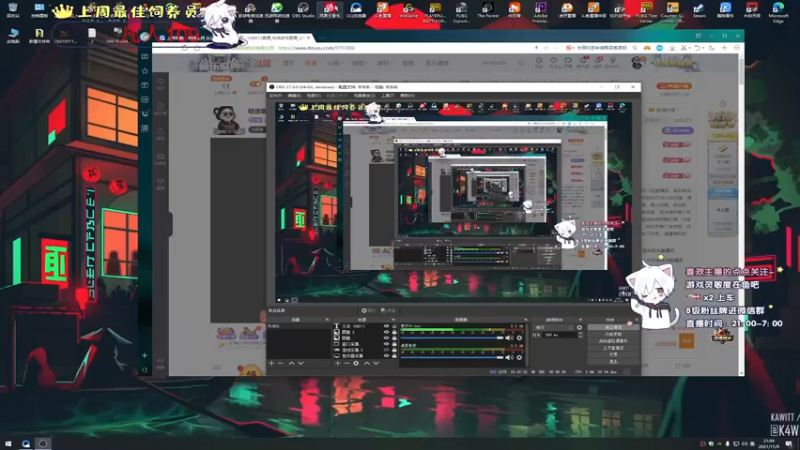800x450 pixels.
Task: Open the scene transition type dropdown
Action: point(554,328)
